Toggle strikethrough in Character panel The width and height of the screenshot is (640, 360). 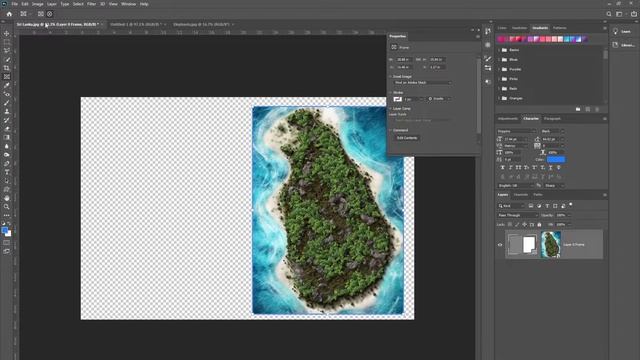coord(558,167)
